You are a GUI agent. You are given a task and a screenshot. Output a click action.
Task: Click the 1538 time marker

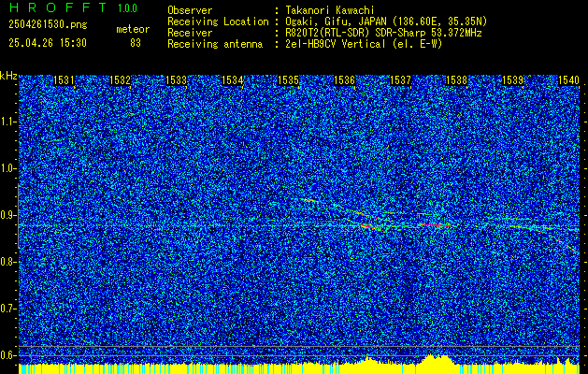pyautogui.click(x=457, y=80)
